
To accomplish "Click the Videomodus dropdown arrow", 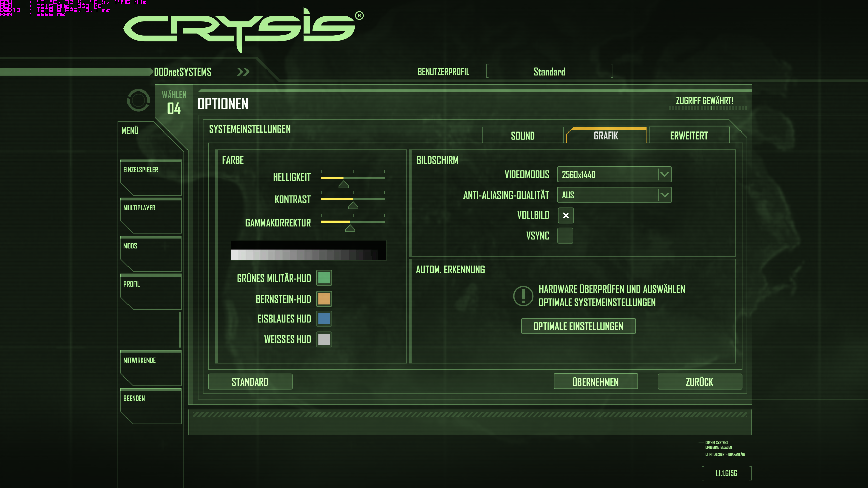I will tap(665, 175).
